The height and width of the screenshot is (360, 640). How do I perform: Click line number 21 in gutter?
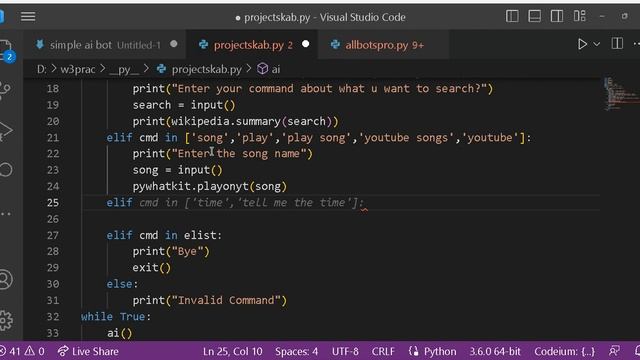[x=53, y=138]
